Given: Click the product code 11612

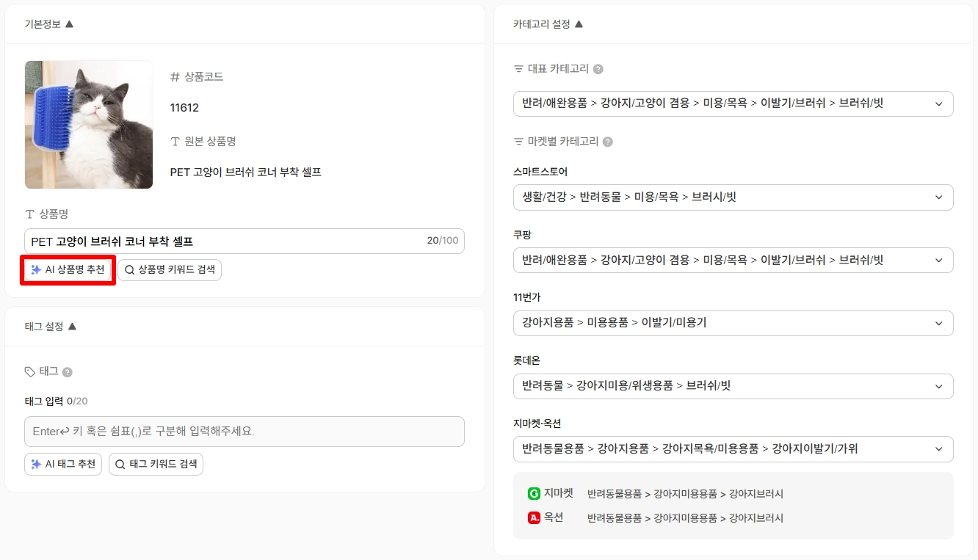Looking at the screenshot, I should click(x=184, y=108).
